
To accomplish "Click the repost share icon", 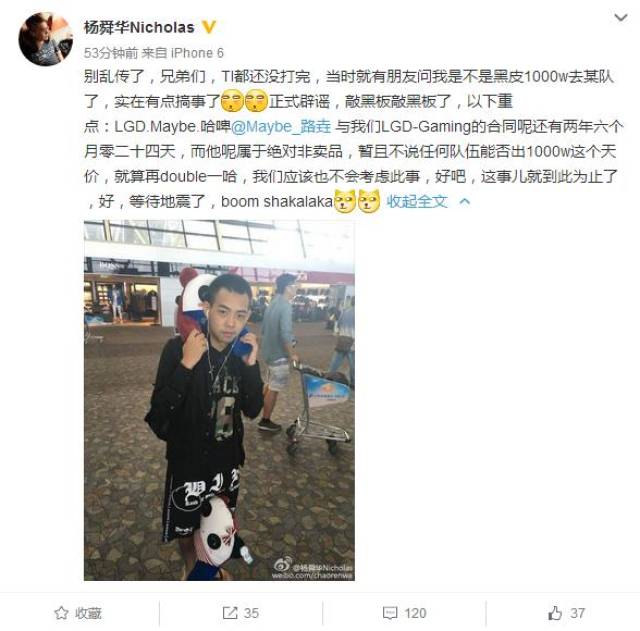I will coord(230,613).
